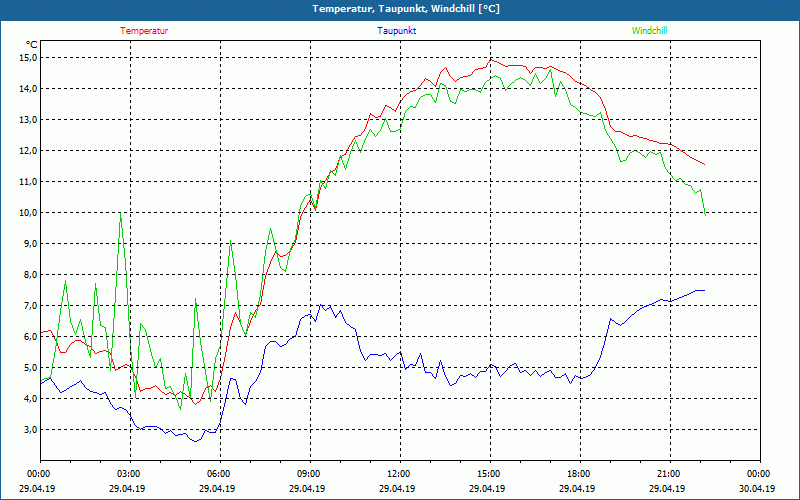Click the 21:00 time axis label
This screenshot has width=800, height=500.
[670, 474]
